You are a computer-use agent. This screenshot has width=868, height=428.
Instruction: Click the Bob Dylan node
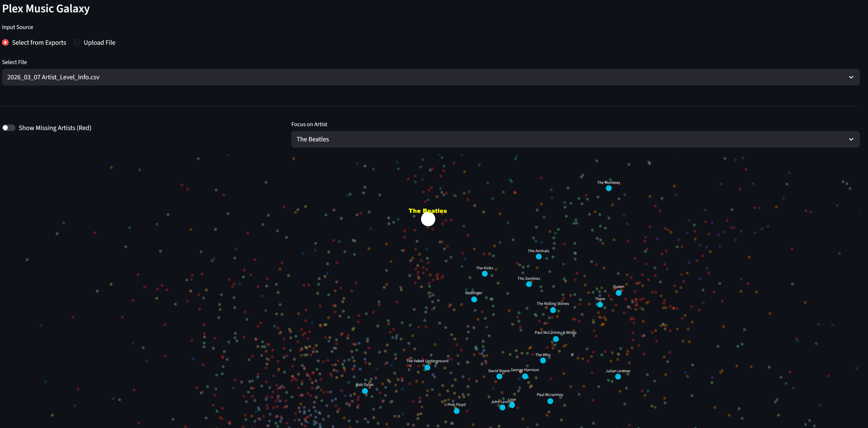coord(365,391)
